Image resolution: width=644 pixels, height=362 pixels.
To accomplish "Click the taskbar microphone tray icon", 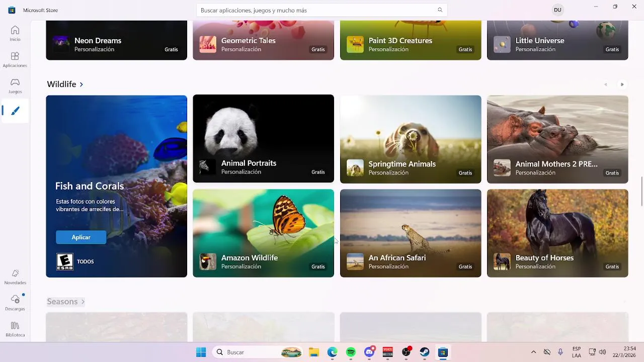I will tap(560, 352).
